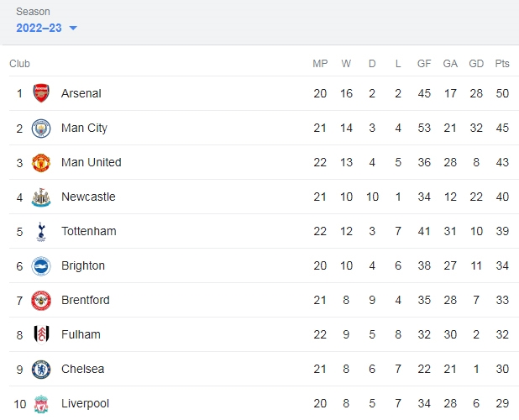Click the Liverpool club crest
The height and width of the screenshot is (420, 519).
41,404
